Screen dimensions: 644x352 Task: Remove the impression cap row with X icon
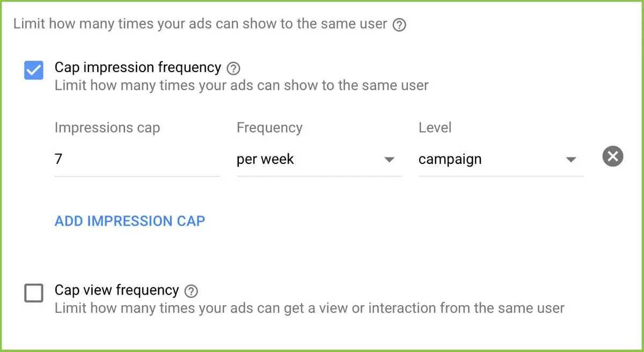(612, 157)
